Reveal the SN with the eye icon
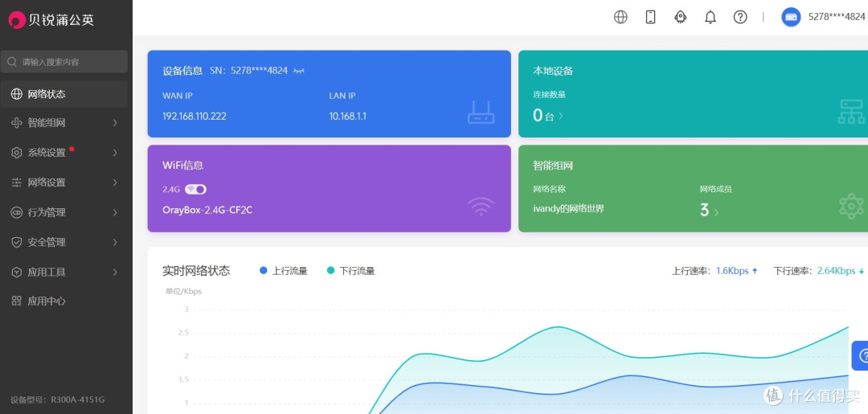Viewport: 868px width, 414px height. pos(299,71)
